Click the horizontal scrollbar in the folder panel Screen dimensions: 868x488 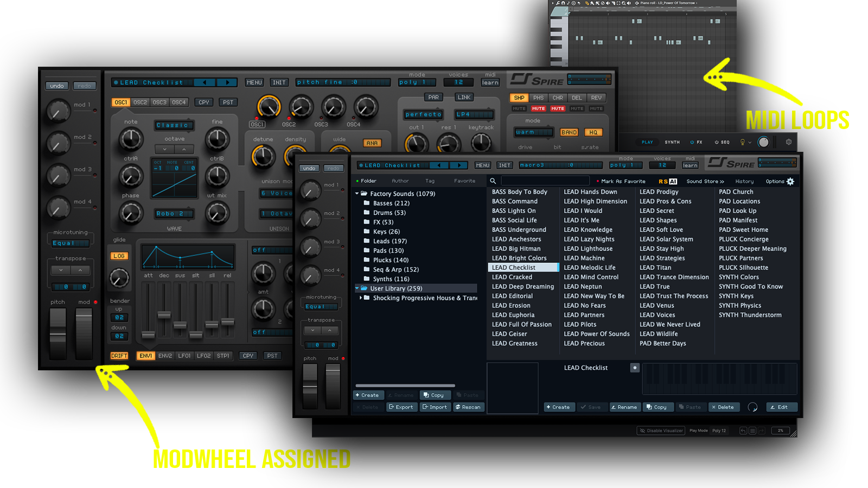tap(405, 386)
